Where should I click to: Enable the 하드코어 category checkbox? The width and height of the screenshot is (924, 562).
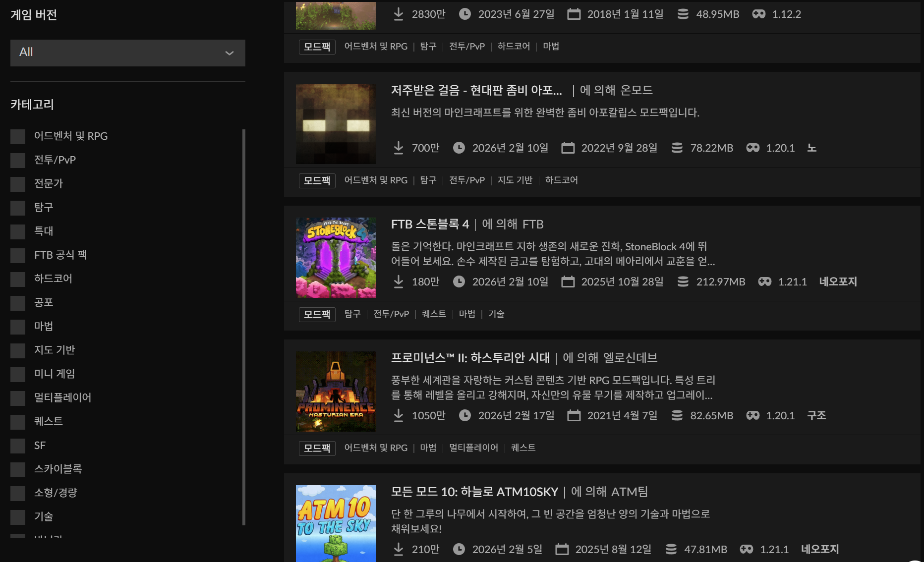[x=18, y=279]
